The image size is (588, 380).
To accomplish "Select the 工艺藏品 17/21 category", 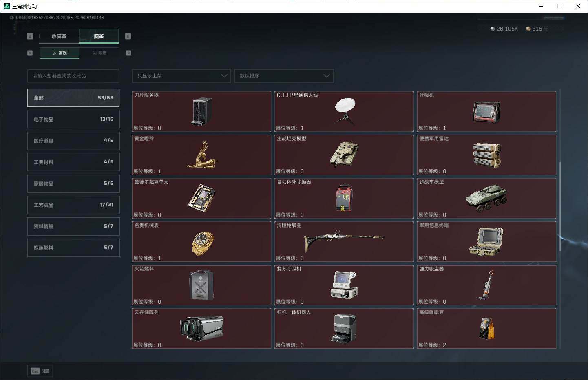I will tap(73, 205).
